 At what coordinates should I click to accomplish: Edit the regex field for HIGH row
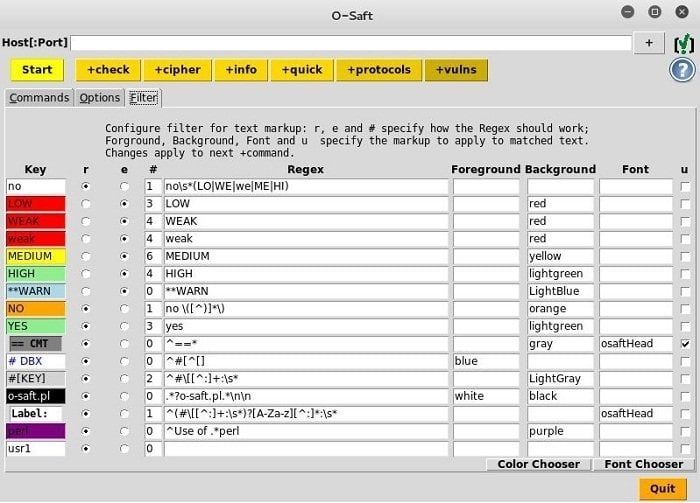306,274
